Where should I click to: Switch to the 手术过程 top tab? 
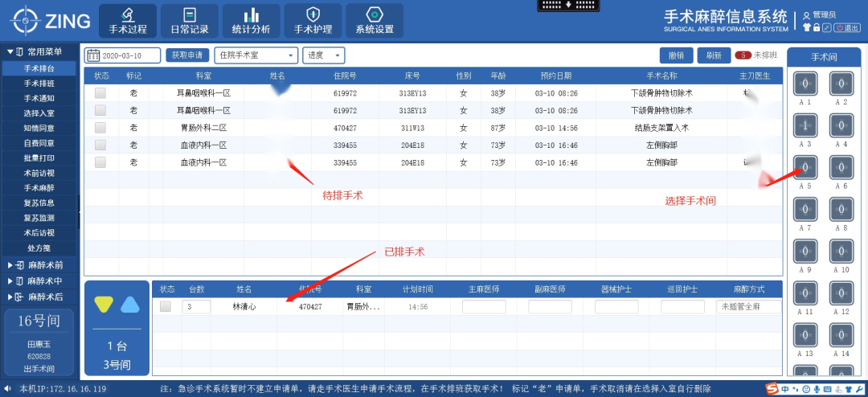[x=128, y=21]
